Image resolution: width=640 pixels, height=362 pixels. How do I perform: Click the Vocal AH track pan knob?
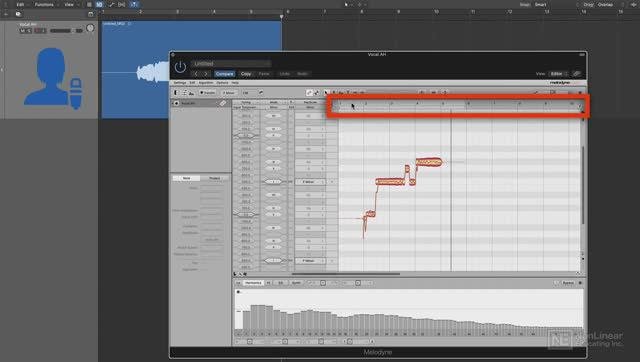90,28
